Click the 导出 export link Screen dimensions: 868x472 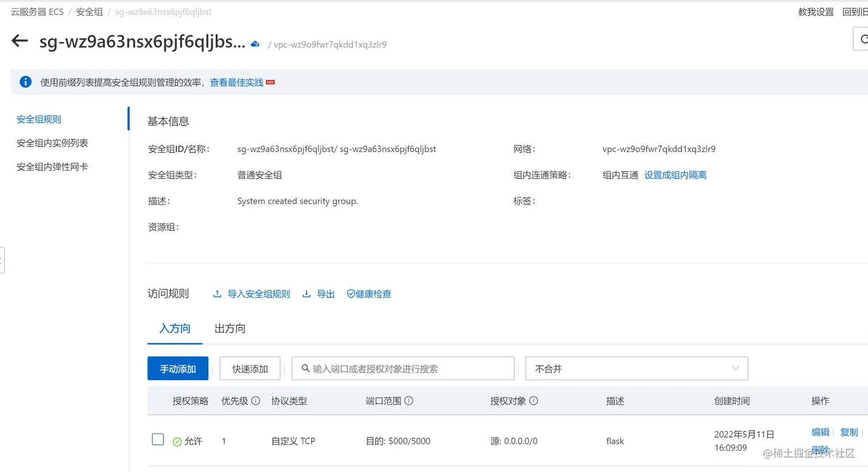[325, 293]
